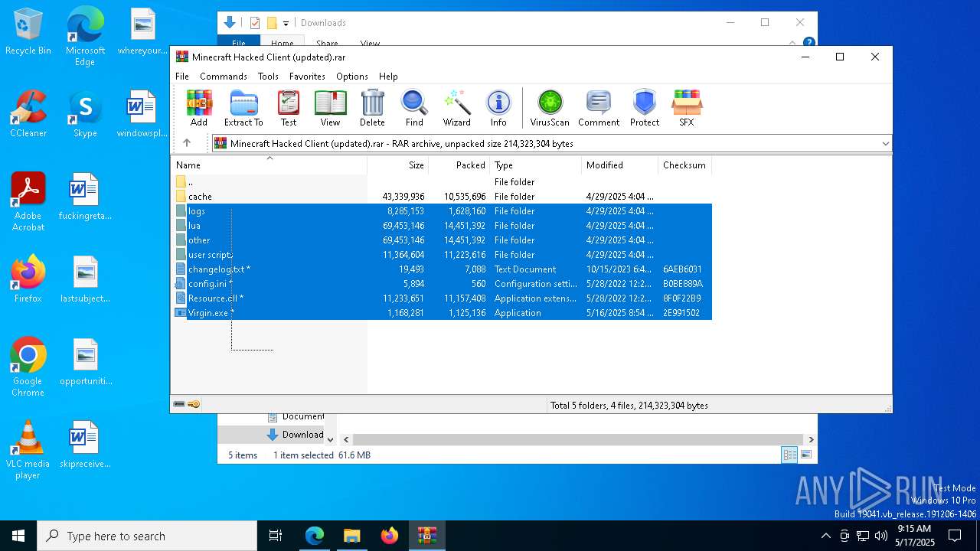Image resolution: width=980 pixels, height=551 pixels.
Task: Click the Add toolbar icon in WinRAR
Action: pos(199,108)
